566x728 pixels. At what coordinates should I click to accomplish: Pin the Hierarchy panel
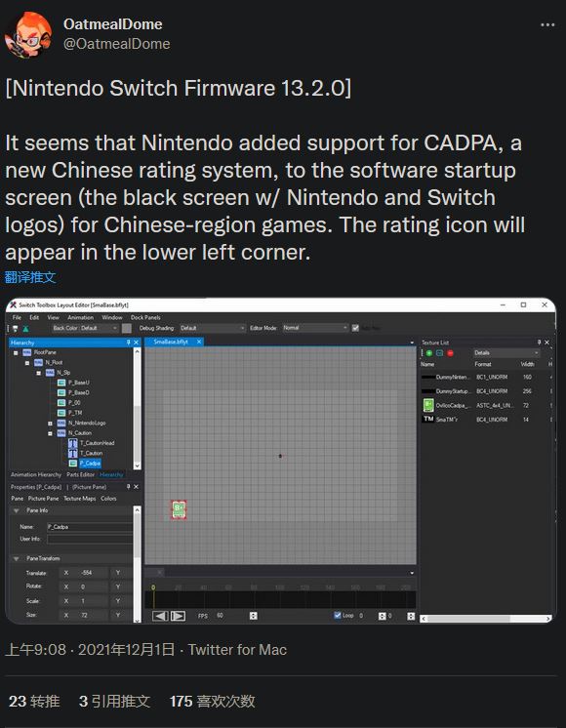click(128, 343)
